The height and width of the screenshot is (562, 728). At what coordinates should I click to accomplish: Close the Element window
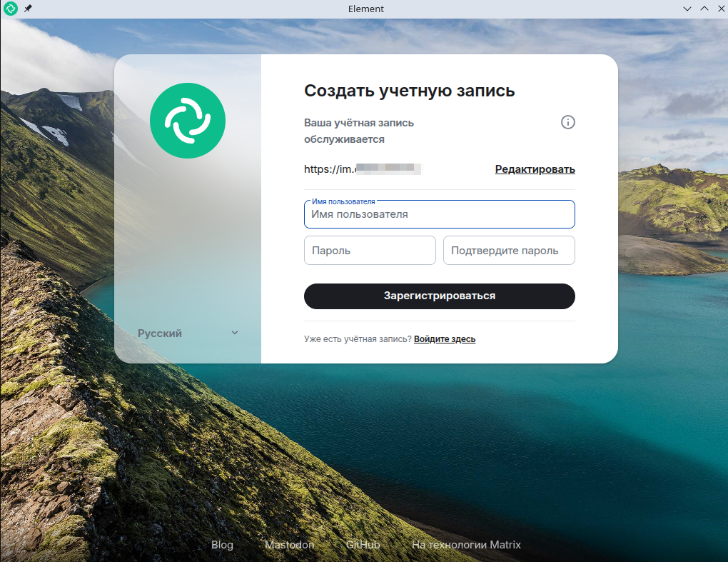click(x=719, y=9)
